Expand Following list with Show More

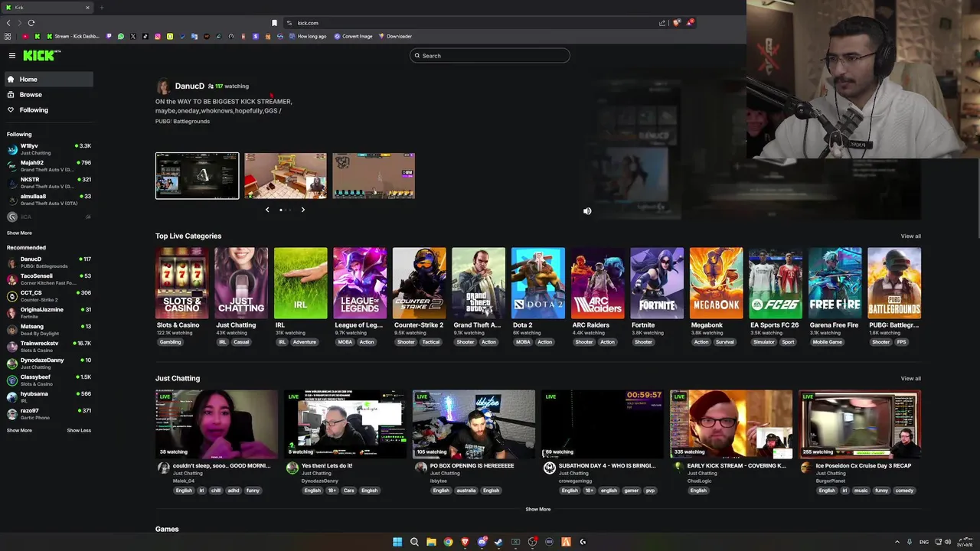tap(19, 233)
